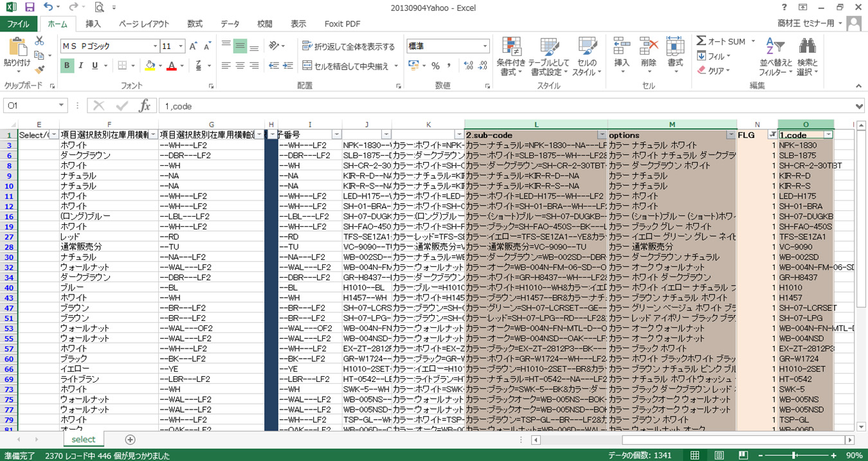Click the フィル (Fill) button
The width and height of the screenshot is (868, 461).
pos(714,56)
